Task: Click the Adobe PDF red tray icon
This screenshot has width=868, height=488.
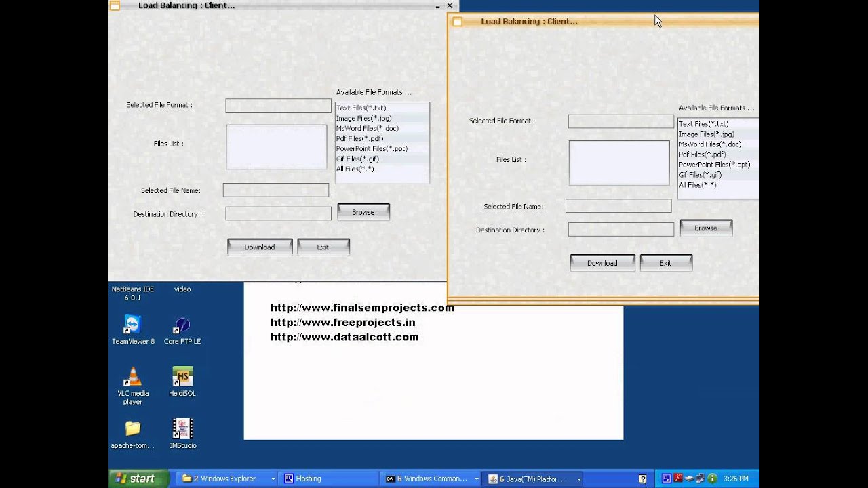Action: tap(677, 479)
